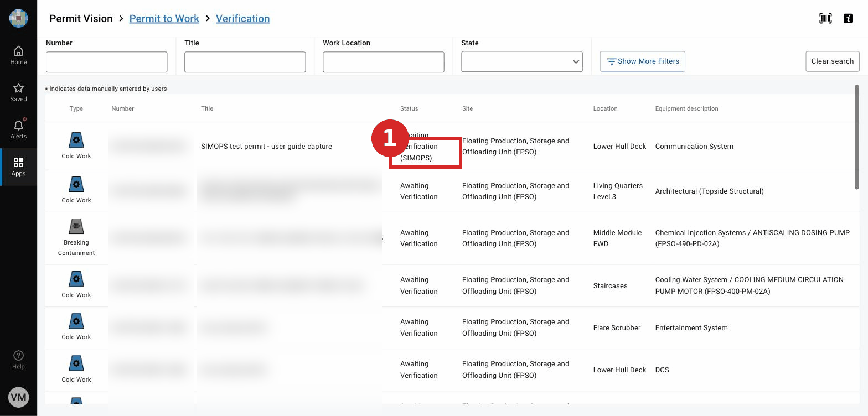Image resolution: width=868 pixels, height=416 pixels.
Task: Click the Communication System equipment cell
Action: pyautogui.click(x=694, y=147)
